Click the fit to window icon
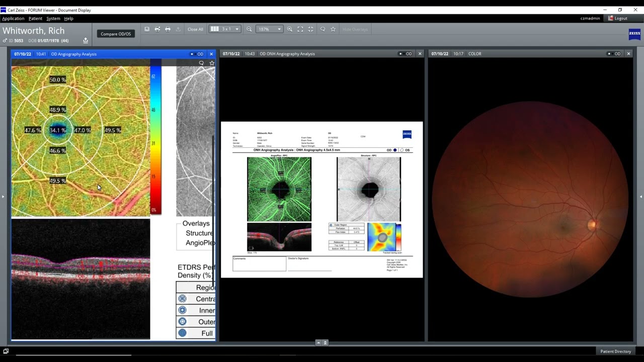This screenshot has height=362, width=644. pyautogui.click(x=300, y=29)
